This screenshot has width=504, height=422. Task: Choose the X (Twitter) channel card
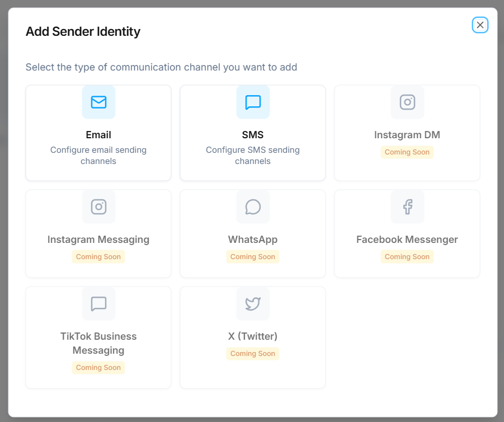[253, 337]
